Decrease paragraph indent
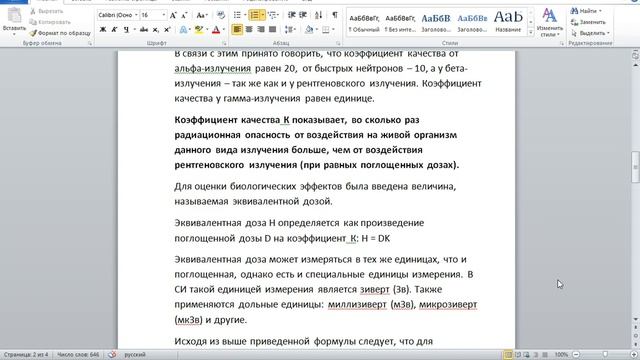Screen dimensions: 640x360 coord(291,15)
